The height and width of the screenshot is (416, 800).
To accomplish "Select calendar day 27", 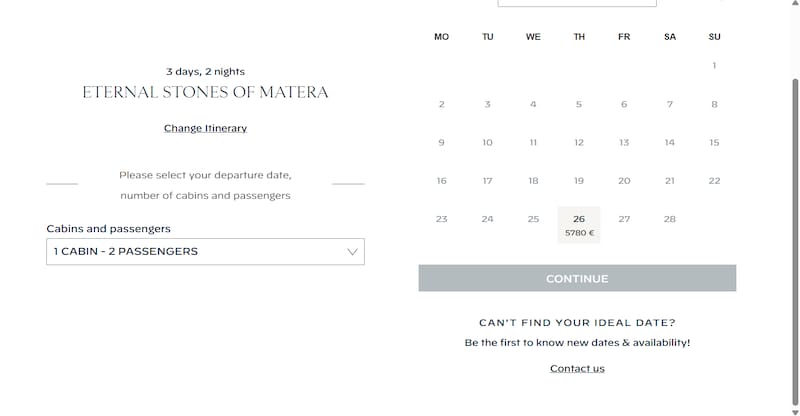I will (624, 219).
